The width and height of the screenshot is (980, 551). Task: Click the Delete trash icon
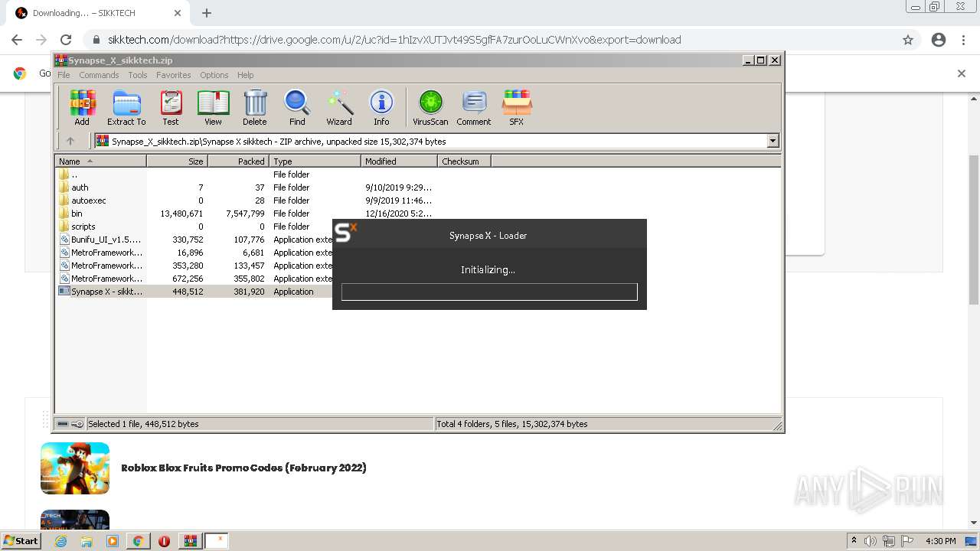click(255, 107)
